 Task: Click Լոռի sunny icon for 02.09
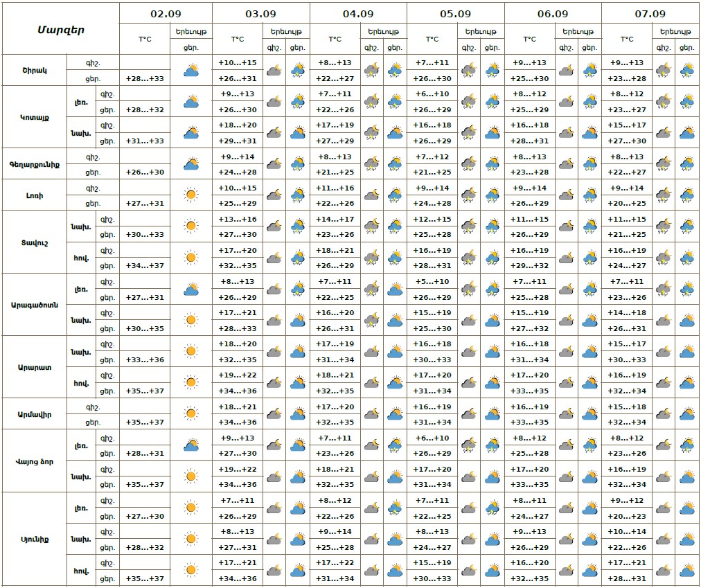[191, 195]
